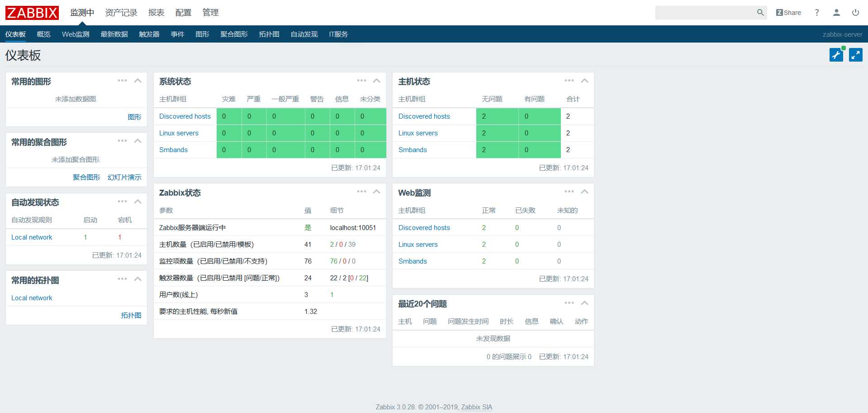This screenshot has height=413, width=868.
Task: Switch to the 图形 submenu tab
Action: pyautogui.click(x=202, y=34)
